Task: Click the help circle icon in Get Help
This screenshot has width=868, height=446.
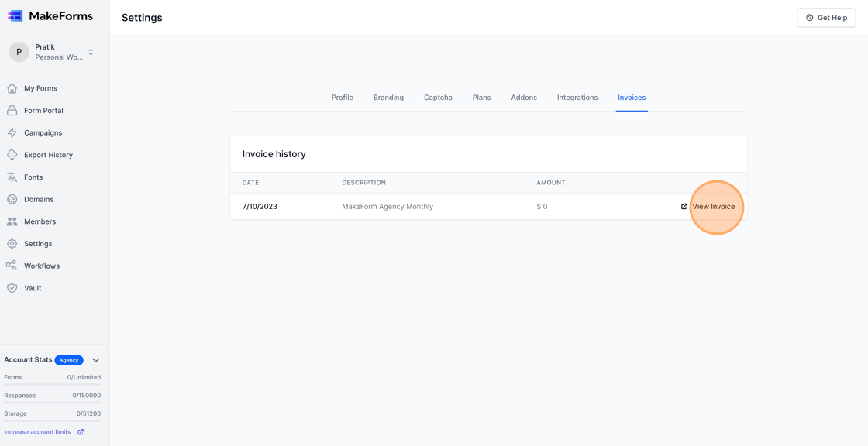Action: coord(810,18)
